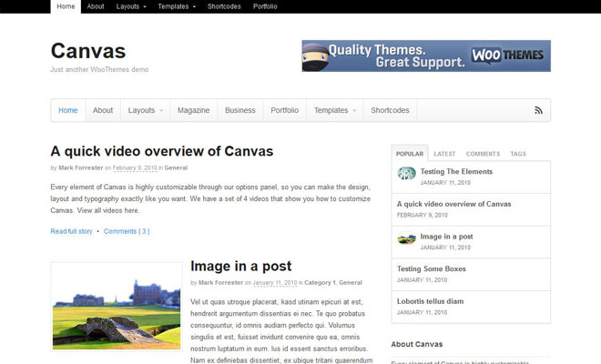Expand the Layouts menu in main navigation

tap(145, 110)
